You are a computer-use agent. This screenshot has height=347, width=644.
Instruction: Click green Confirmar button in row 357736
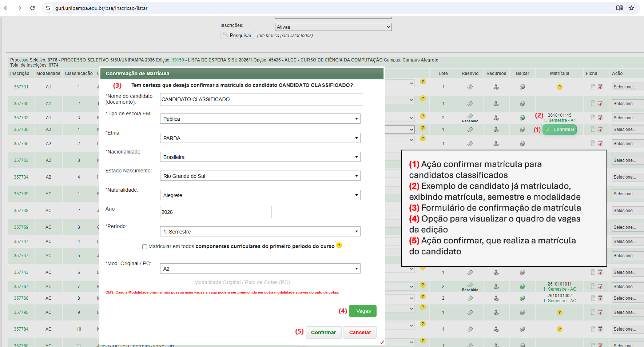pyautogui.click(x=560, y=129)
